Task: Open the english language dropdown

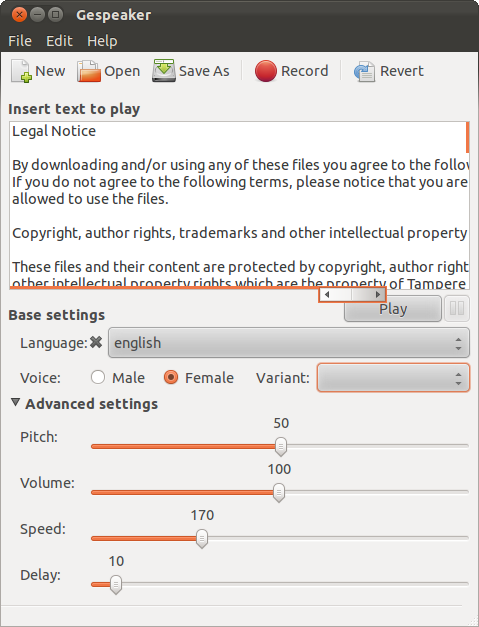Action: (289, 343)
